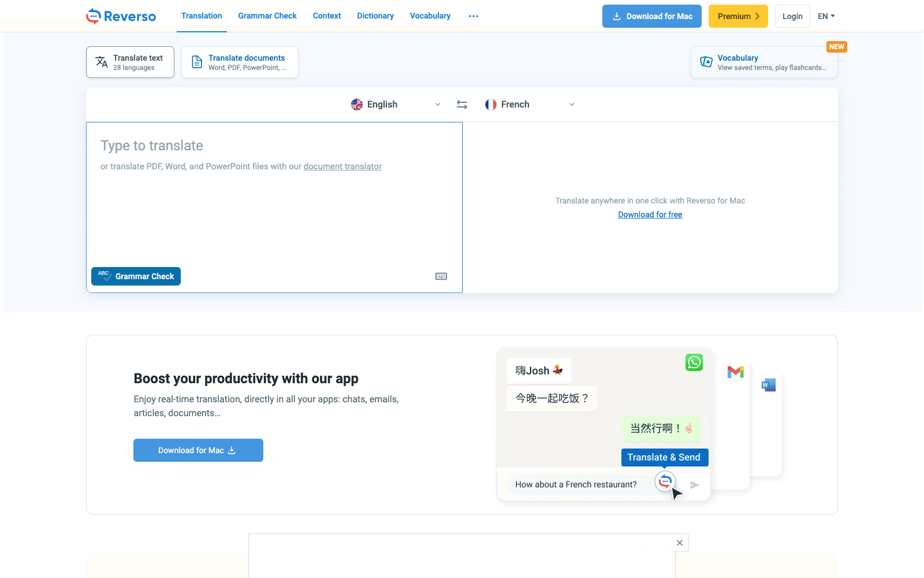Image resolution: width=924 pixels, height=578 pixels.
Task: Click the WhatsApp icon in the app preview
Action: 694,362
